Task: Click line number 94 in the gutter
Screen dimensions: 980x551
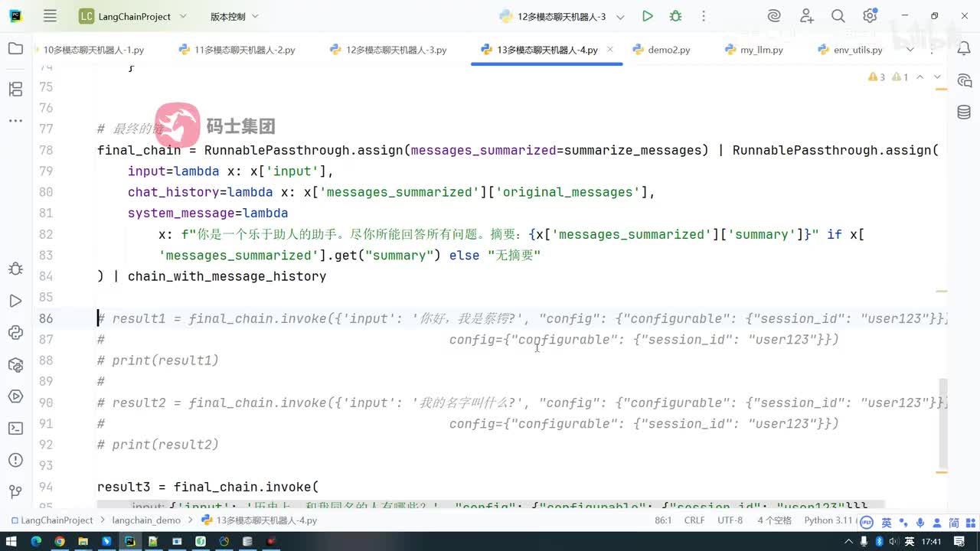Action: [45, 487]
